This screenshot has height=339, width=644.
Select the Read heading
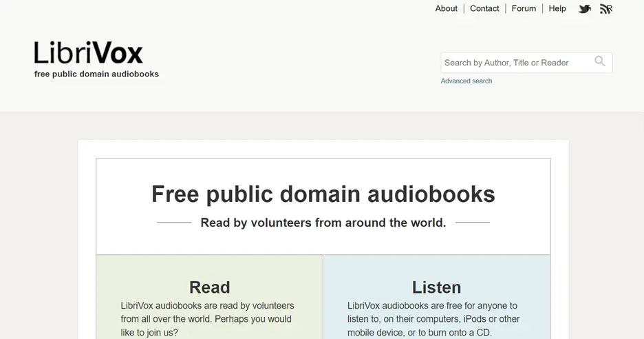pyautogui.click(x=209, y=287)
